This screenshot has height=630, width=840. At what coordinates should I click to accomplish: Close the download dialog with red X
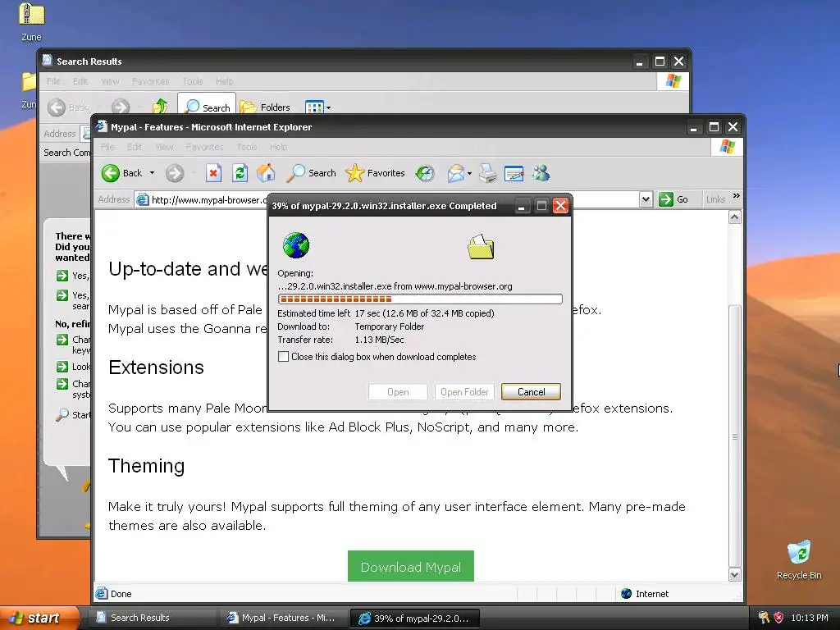point(560,206)
